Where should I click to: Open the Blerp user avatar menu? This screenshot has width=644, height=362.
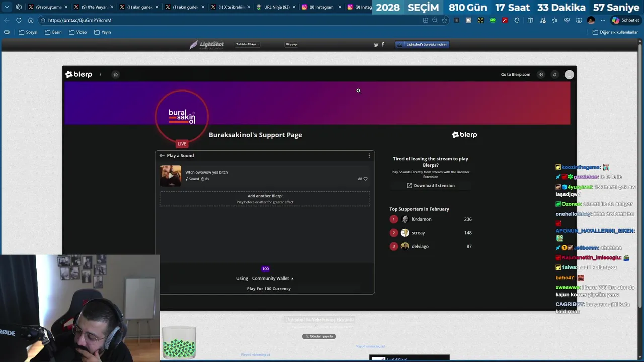point(569,74)
